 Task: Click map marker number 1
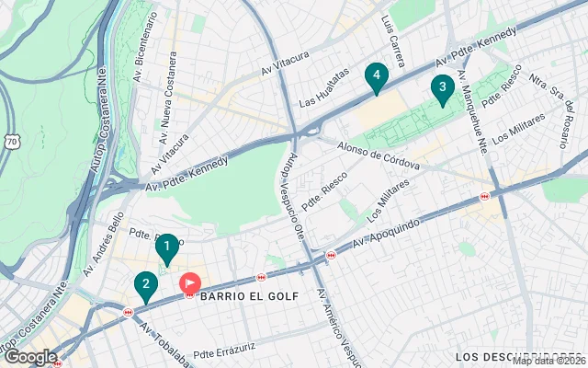(x=167, y=249)
